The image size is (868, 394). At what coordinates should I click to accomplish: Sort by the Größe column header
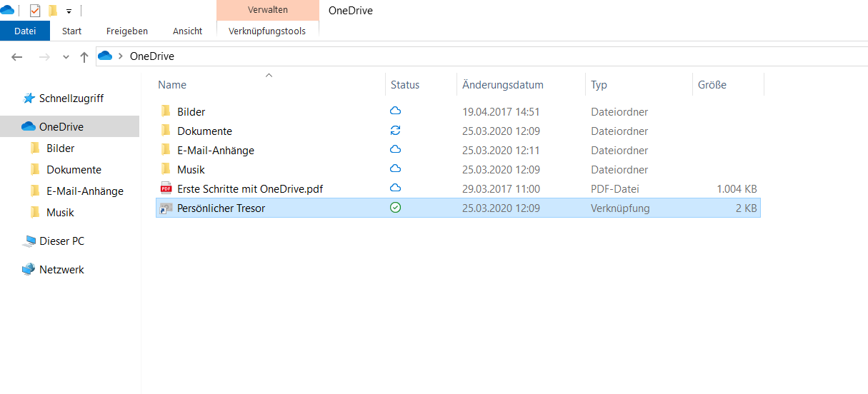tap(712, 85)
